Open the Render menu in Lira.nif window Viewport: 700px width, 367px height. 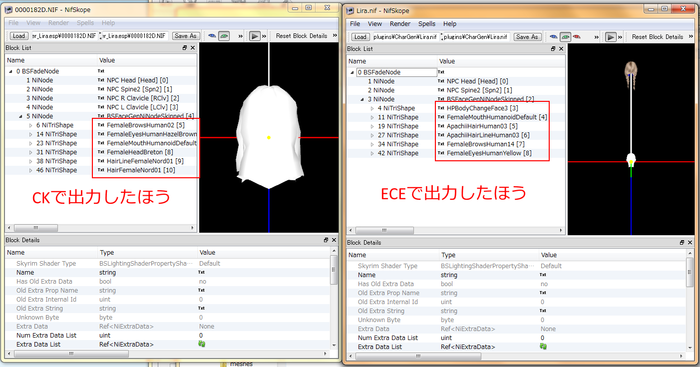pos(400,24)
